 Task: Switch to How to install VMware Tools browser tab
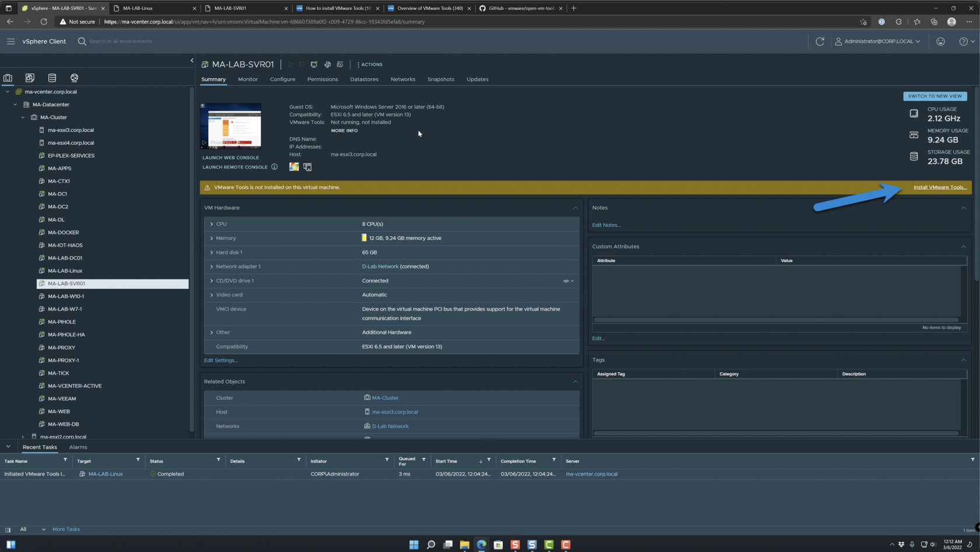[337, 8]
